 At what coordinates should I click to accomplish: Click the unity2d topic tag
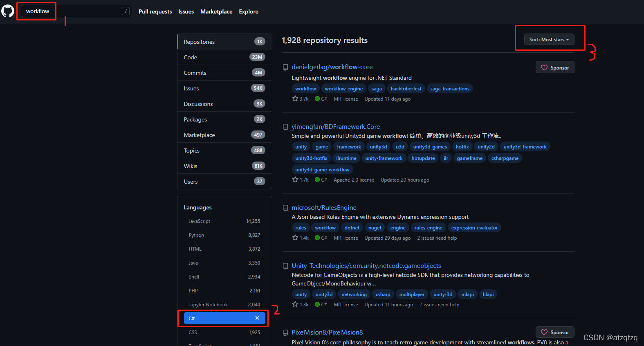tap(486, 147)
